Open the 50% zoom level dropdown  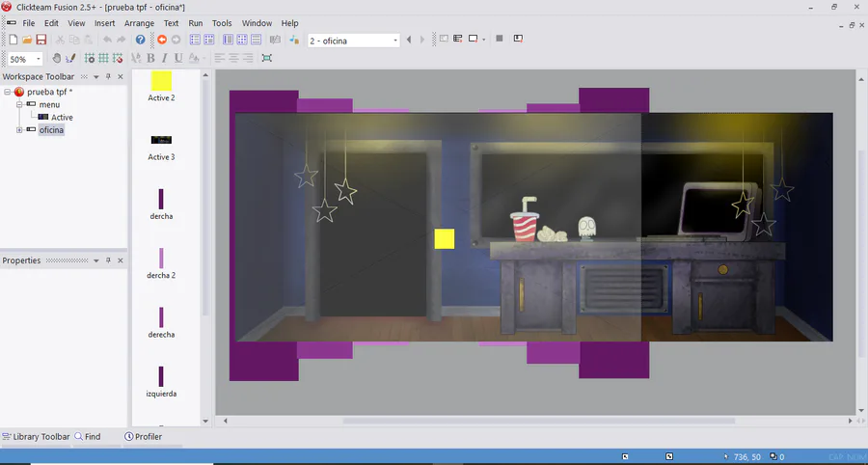(x=40, y=59)
